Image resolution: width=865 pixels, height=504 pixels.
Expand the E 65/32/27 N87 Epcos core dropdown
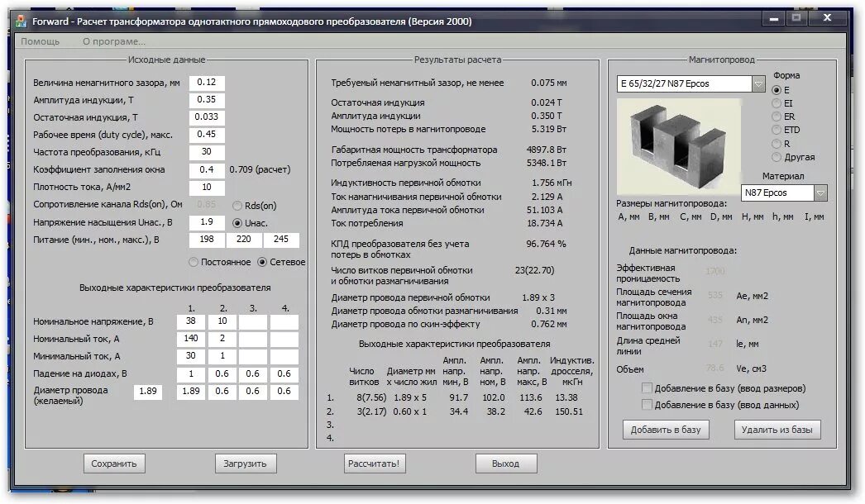[758, 83]
